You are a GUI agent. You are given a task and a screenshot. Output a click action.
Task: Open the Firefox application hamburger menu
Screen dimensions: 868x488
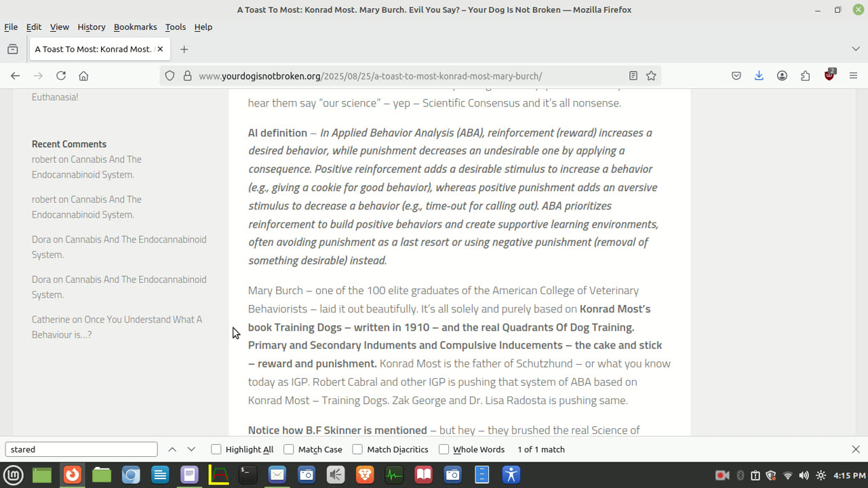click(x=854, y=76)
